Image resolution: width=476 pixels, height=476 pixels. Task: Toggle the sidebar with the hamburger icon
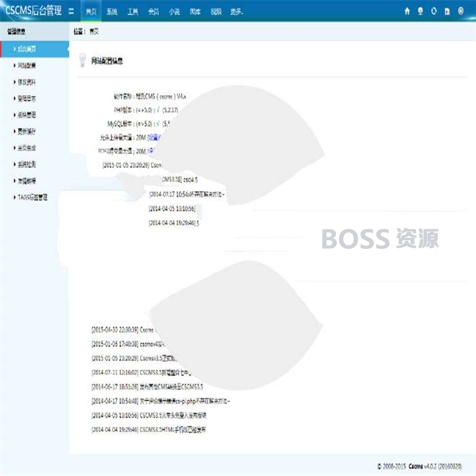71,12
